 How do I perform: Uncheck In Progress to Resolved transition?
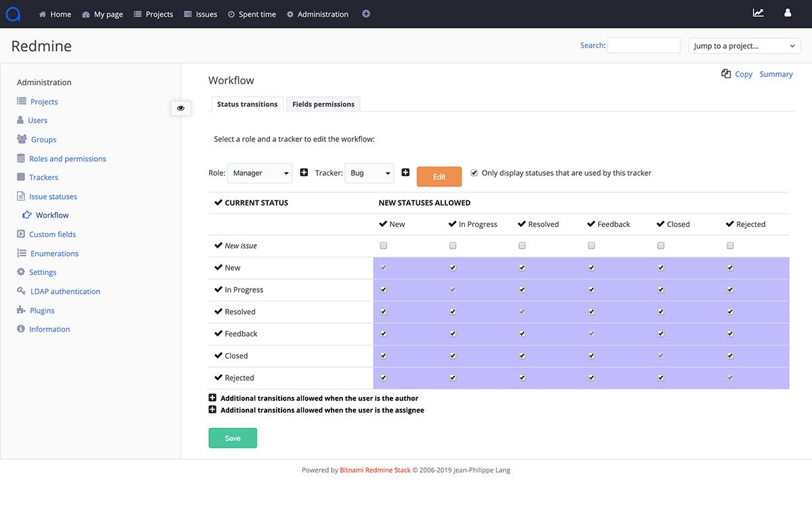pos(522,290)
